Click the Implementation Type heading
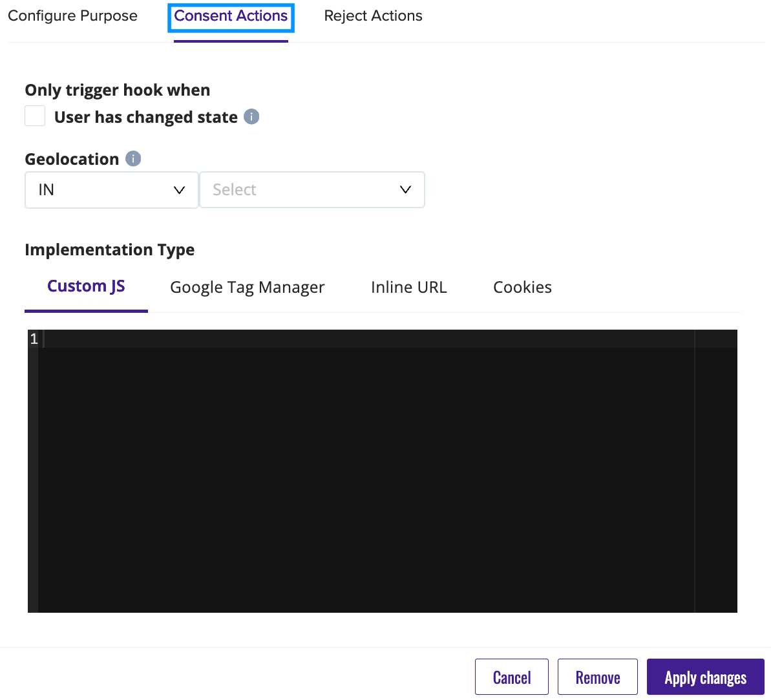Screen dimensions: 771x700 pos(110,249)
